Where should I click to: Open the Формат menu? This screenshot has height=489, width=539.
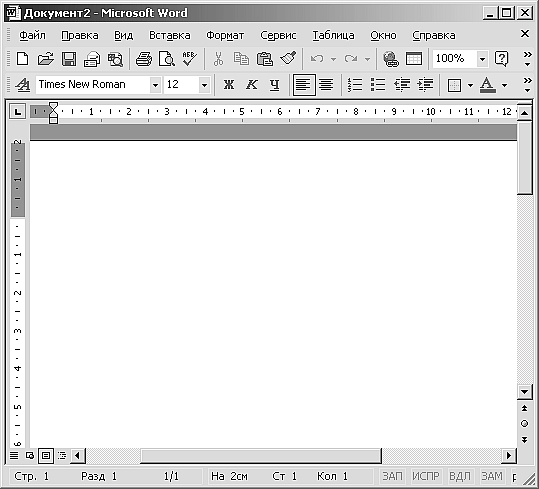tap(225, 35)
